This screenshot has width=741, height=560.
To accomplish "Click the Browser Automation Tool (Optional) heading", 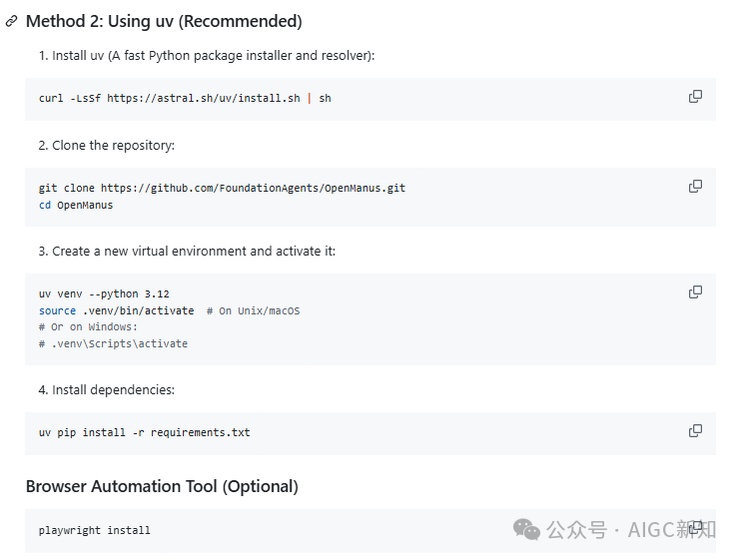I will pyautogui.click(x=162, y=487).
